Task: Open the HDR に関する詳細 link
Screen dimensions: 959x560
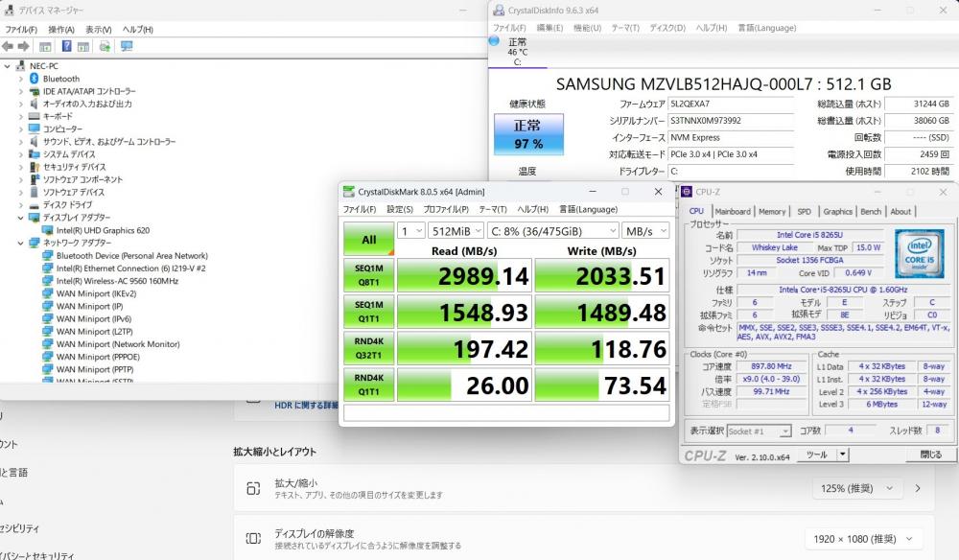Action: (x=306, y=405)
